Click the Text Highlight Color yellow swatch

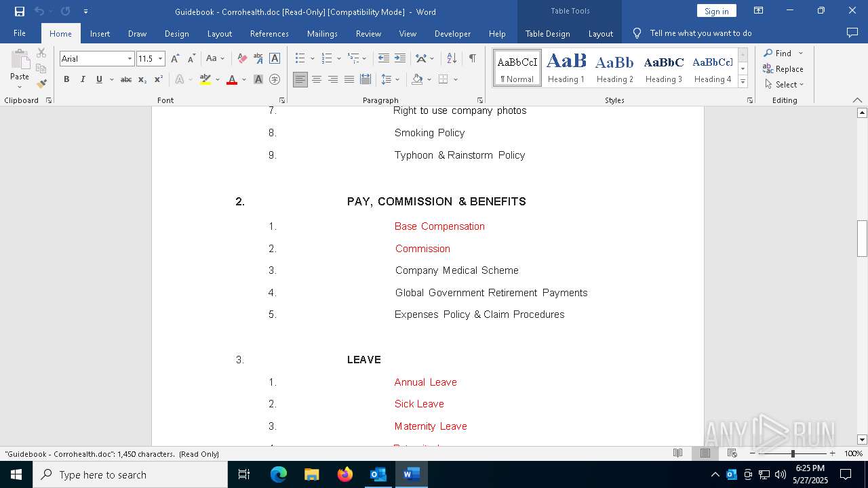coord(205,79)
